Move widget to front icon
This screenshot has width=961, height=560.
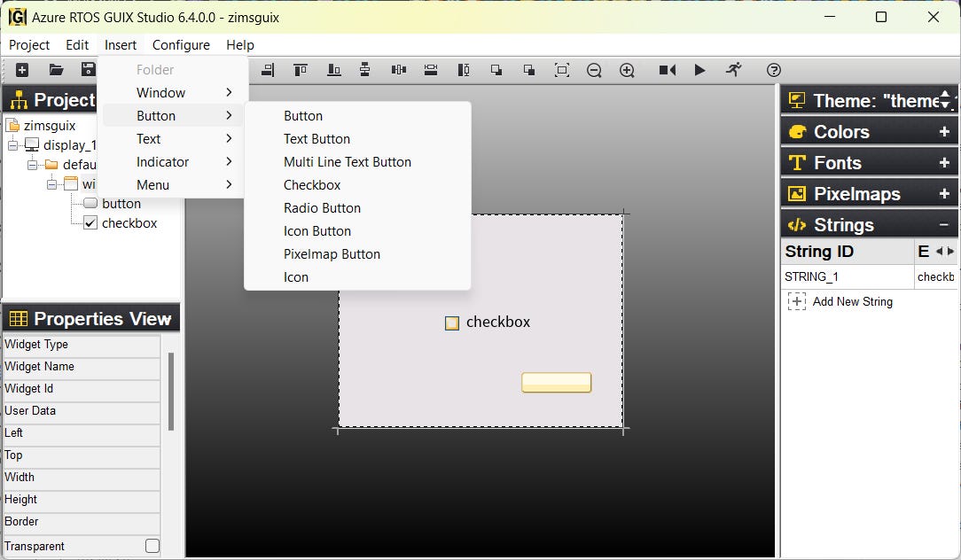(x=496, y=70)
